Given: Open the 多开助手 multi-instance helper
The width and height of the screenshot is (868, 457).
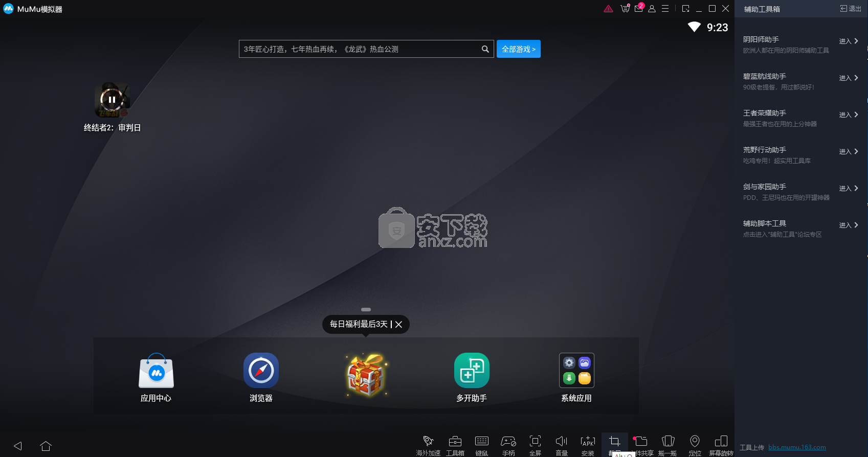Looking at the screenshot, I should point(472,371).
